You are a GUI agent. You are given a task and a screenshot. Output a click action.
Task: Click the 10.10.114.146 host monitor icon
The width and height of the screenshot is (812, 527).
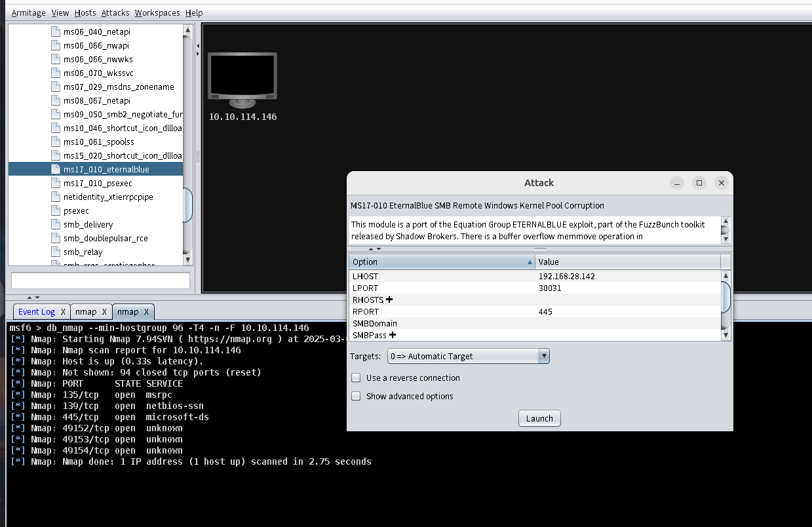pos(242,80)
